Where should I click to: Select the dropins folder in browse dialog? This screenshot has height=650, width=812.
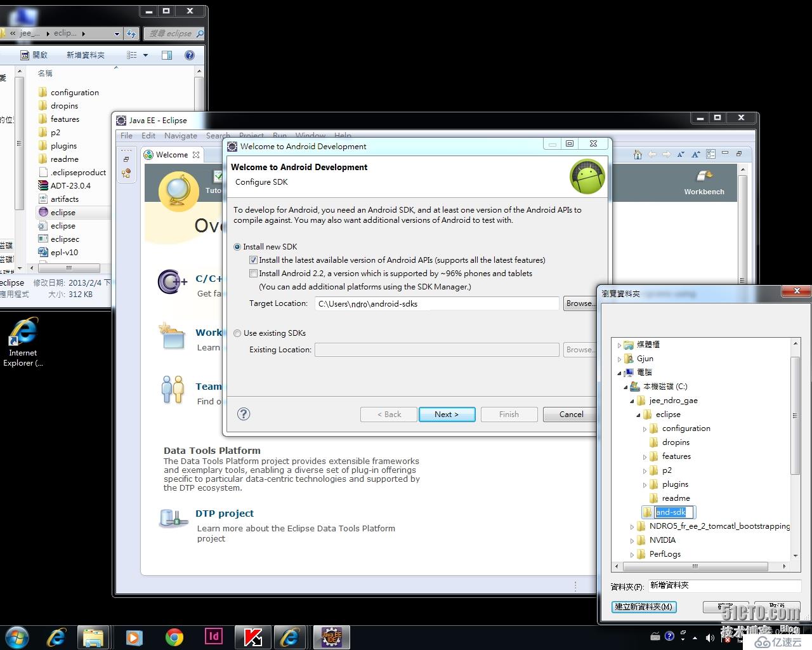point(676,442)
